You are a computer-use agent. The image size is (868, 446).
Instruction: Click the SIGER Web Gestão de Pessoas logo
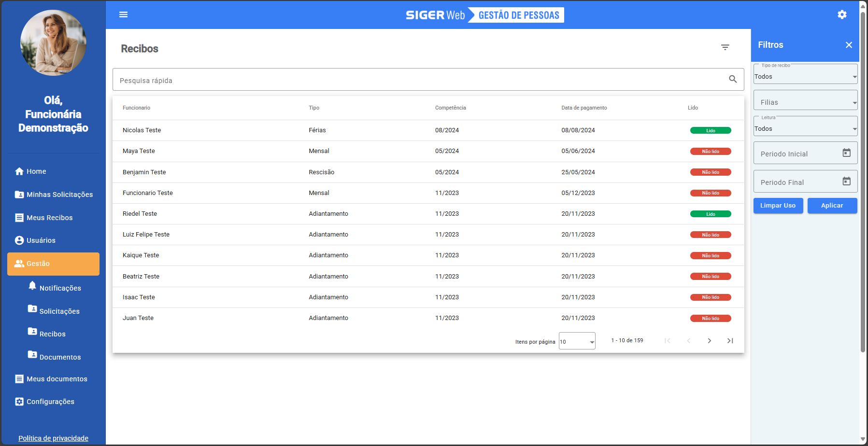[484, 15]
